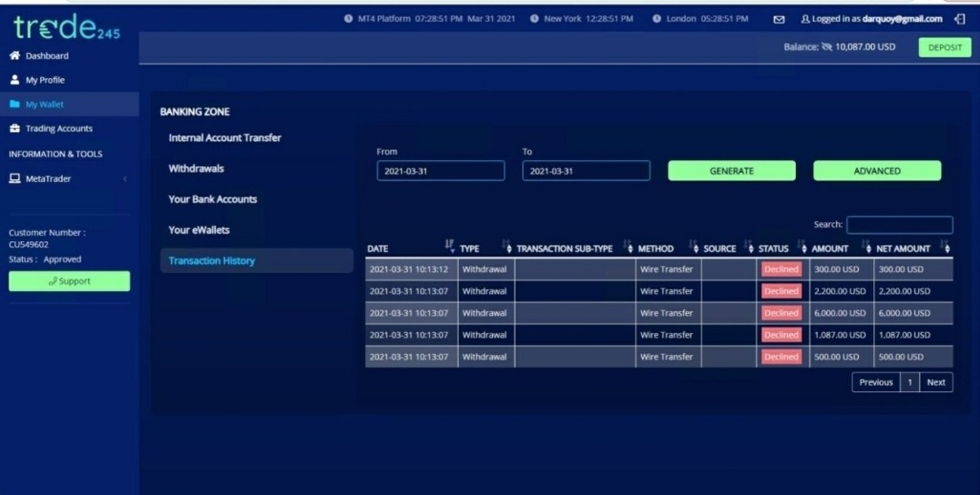Sort table by the NET AMOUNT column arrows

pos(945,246)
